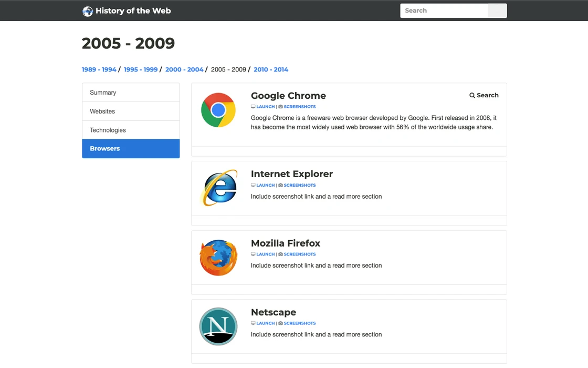588x368 pixels.
Task: Click the magnifier icon in the Chrome card
Action: point(472,95)
